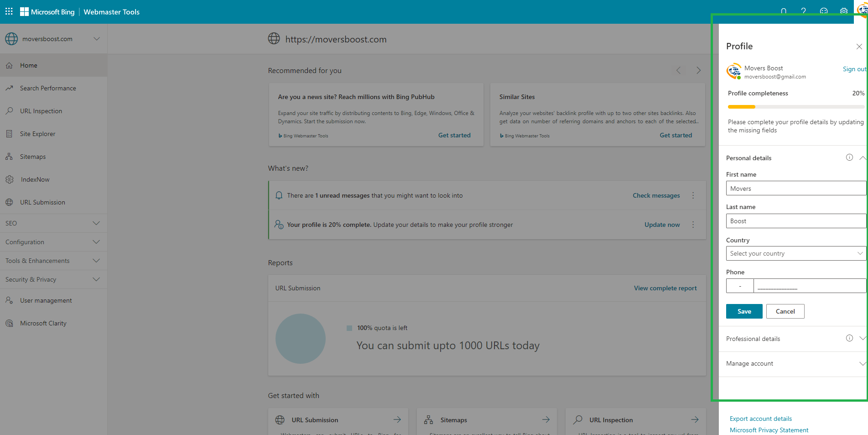
Task: Expand the Manage account section
Action: click(862, 363)
